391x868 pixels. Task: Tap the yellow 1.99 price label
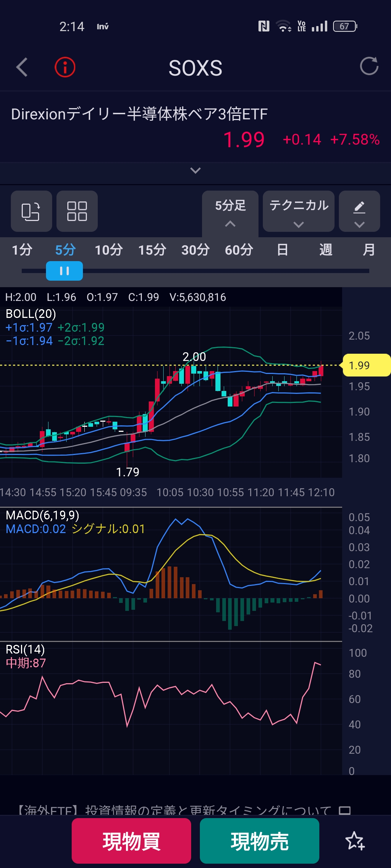coord(366,365)
